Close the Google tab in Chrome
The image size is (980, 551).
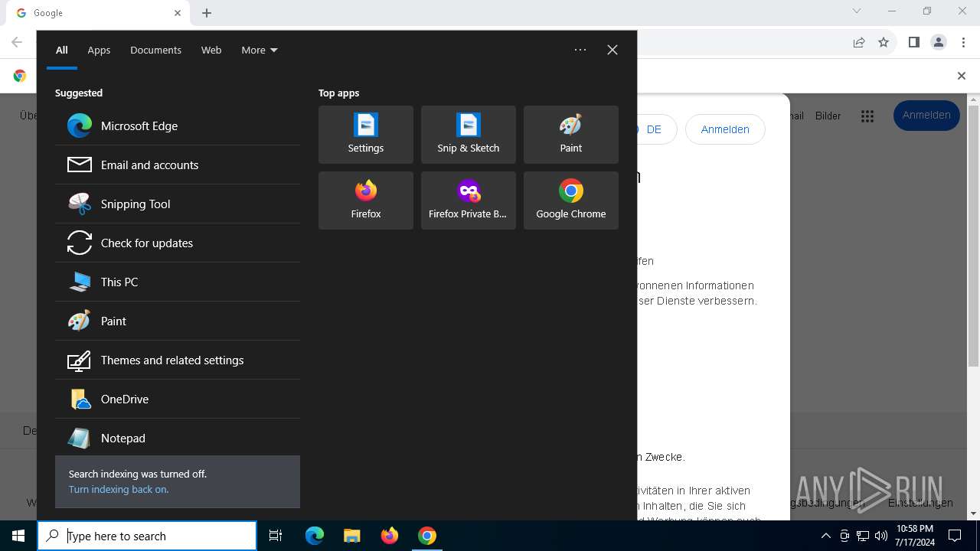click(178, 13)
